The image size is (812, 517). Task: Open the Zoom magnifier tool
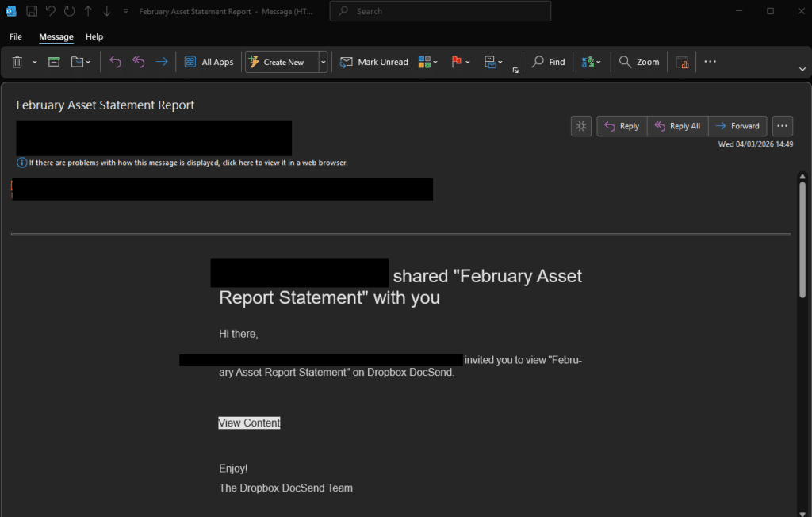coord(639,62)
